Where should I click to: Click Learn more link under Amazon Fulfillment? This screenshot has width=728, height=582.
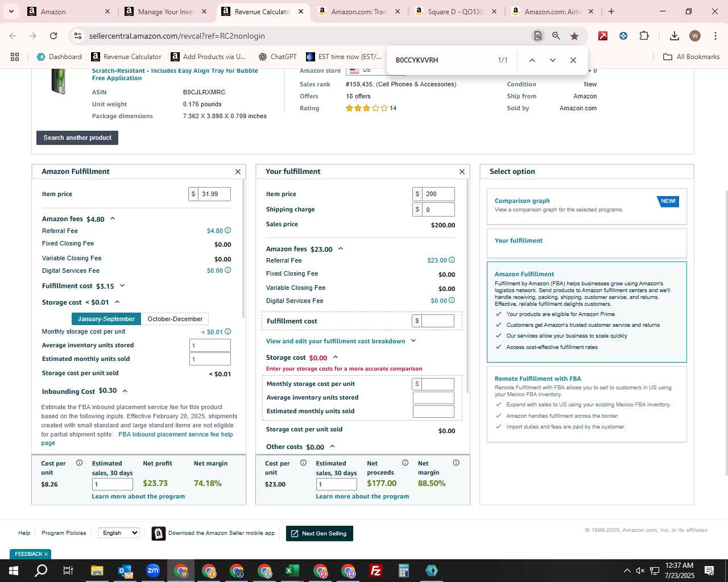click(x=138, y=496)
